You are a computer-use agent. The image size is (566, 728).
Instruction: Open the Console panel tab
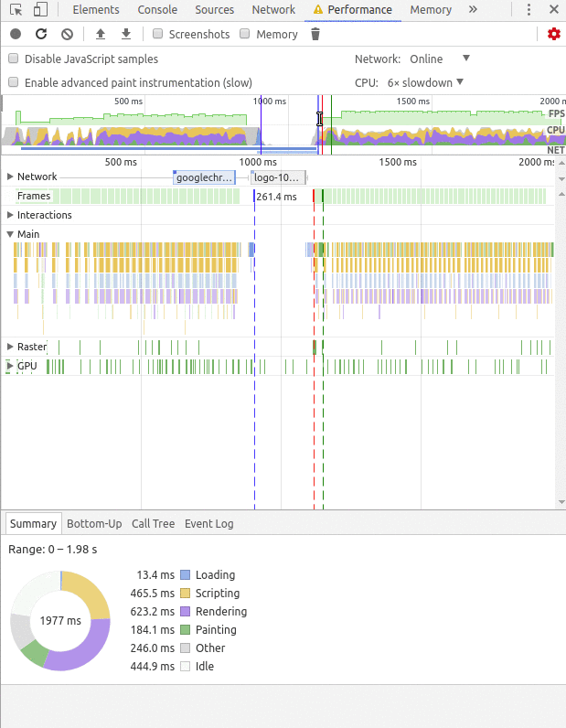click(157, 10)
